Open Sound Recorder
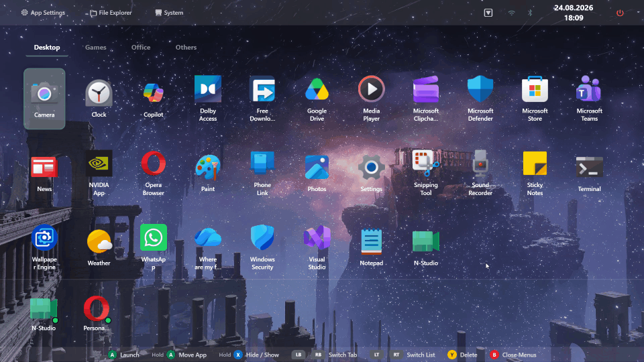The height and width of the screenshot is (362, 644). [480, 173]
